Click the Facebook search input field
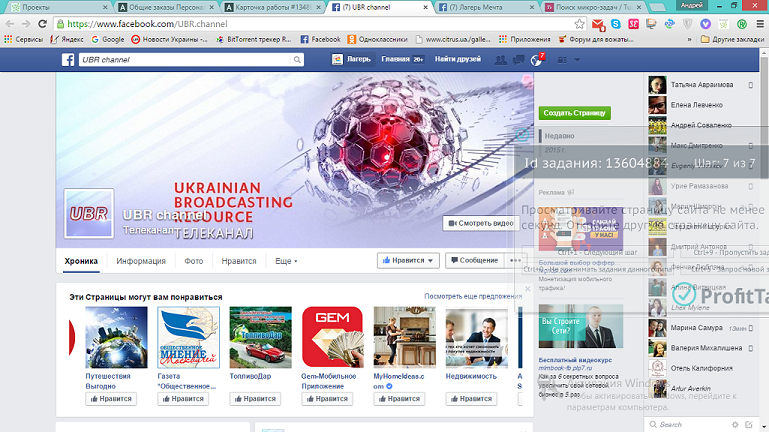Screen dimensions: 769x432 185,59
